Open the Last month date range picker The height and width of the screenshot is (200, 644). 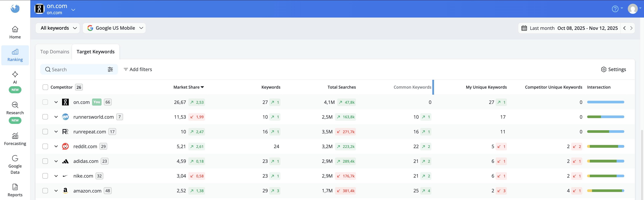point(569,28)
